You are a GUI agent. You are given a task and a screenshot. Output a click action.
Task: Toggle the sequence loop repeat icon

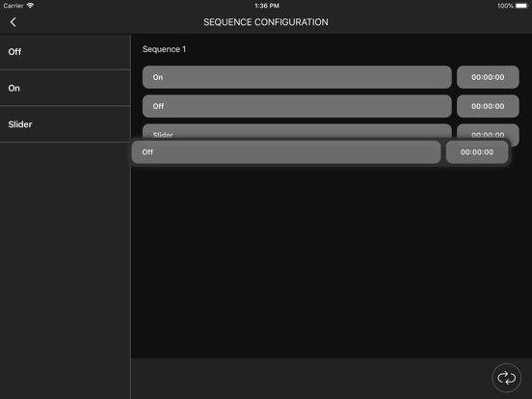click(x=506, y=378)
